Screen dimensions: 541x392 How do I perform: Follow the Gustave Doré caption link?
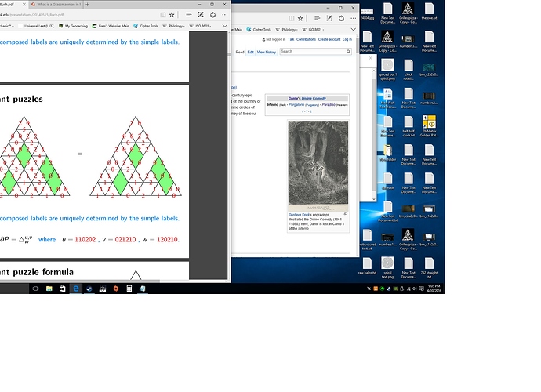[299, 215]
